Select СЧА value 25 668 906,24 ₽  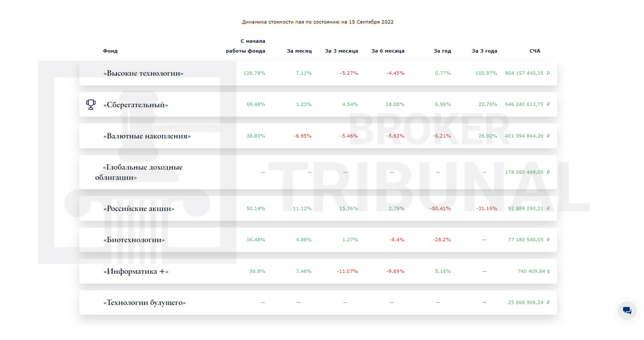[x=529, y=303]
